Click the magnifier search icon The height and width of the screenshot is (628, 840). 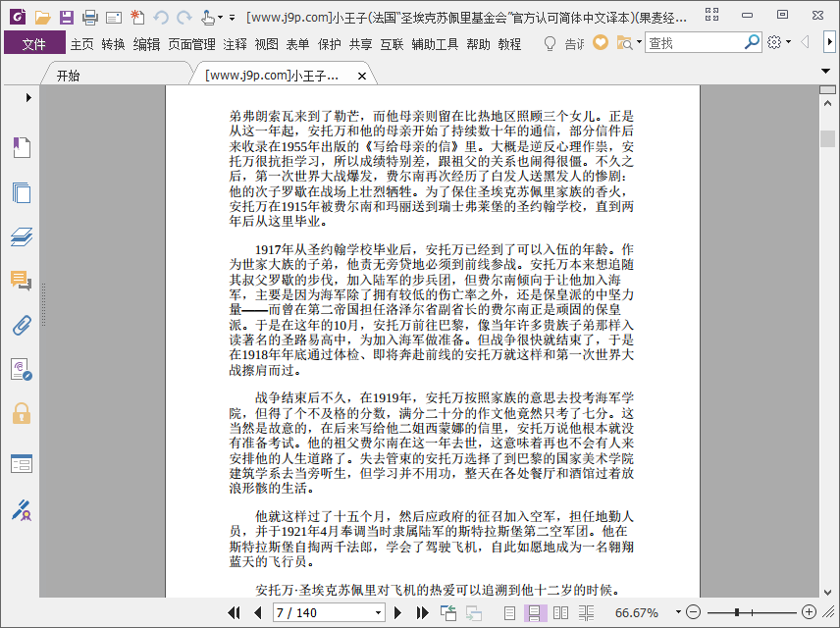[752, 42]
